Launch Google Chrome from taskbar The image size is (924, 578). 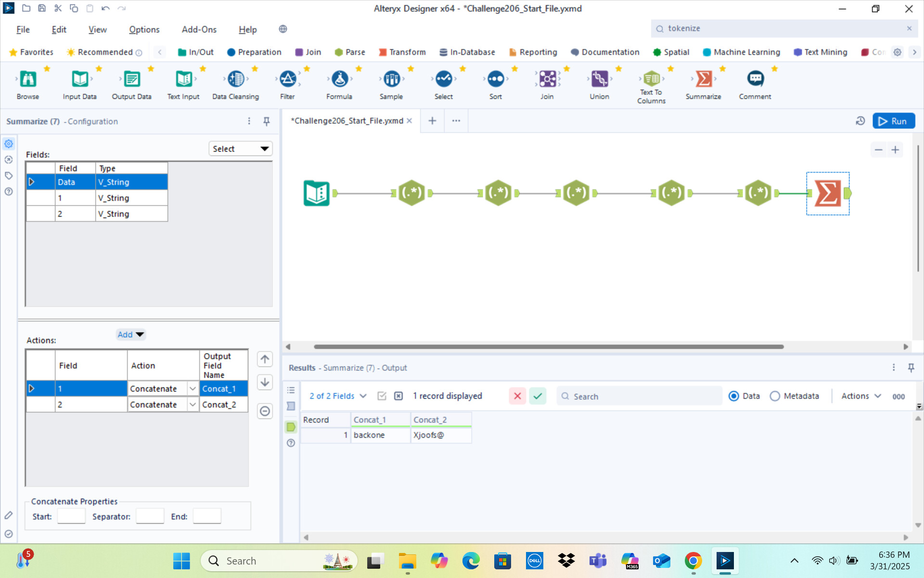tap(693, 561)
